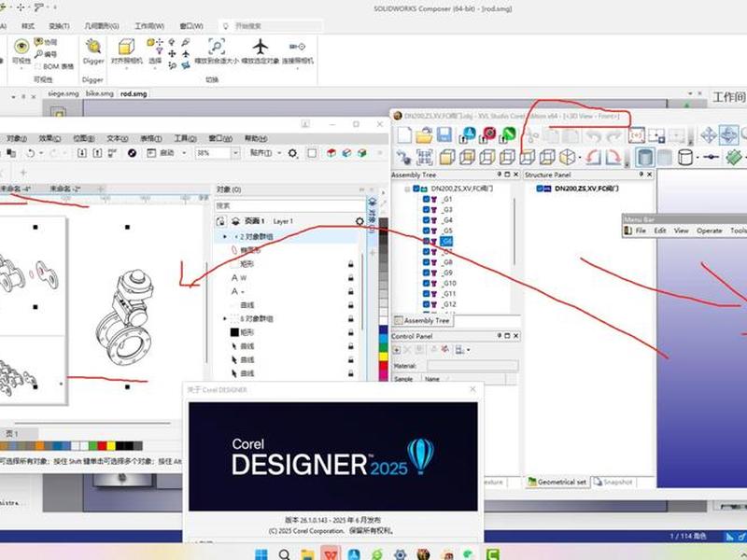Open the Launch dropdown in Corel DESIGNER toolbar
The height and width of the screenshot is (560, 747).
[x=184, y=153]
